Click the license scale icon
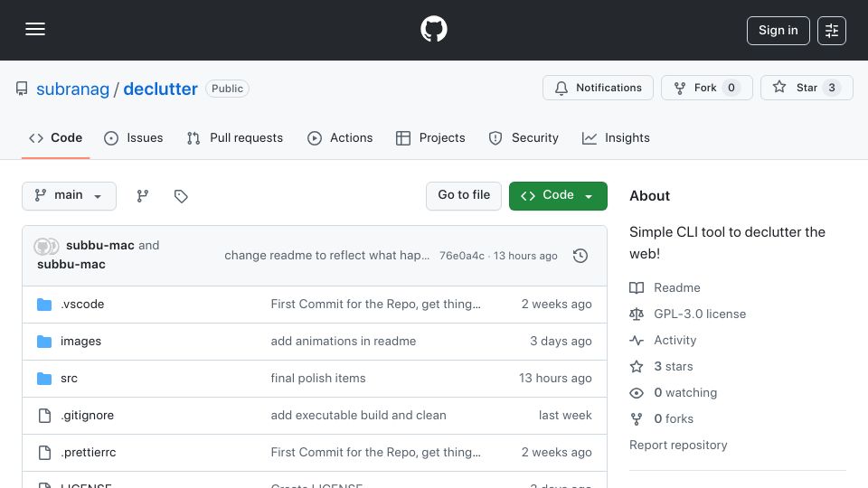This screenshot has width=868, height=488. tap(637, 314)
